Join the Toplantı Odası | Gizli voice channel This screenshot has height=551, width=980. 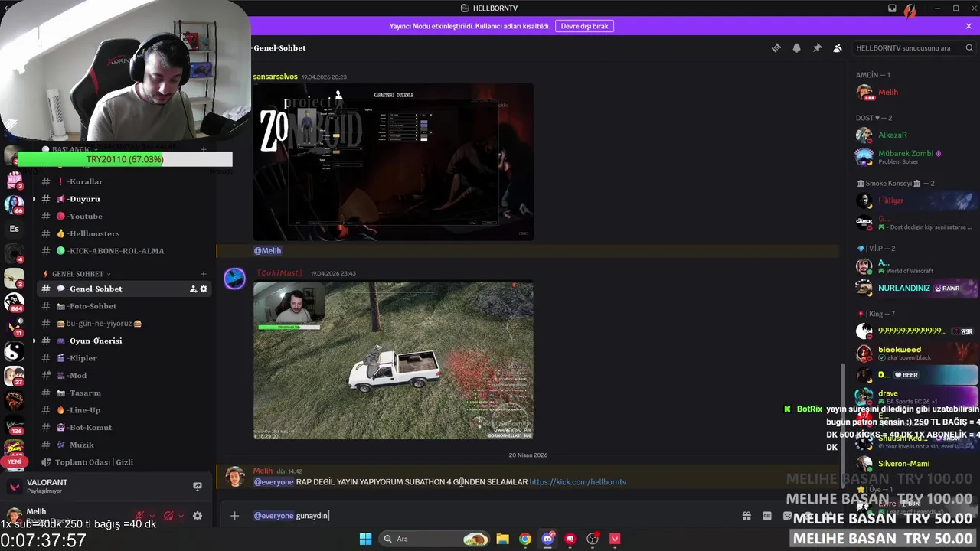tap(124, 462)
